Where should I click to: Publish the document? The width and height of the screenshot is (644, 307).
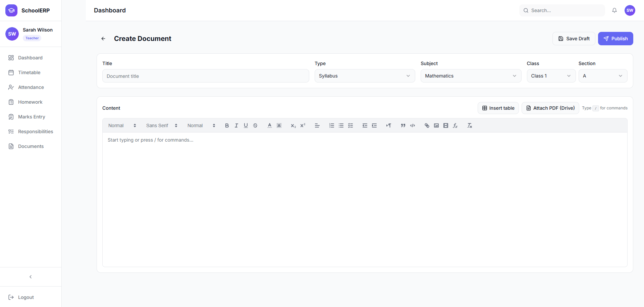point(615,39)
